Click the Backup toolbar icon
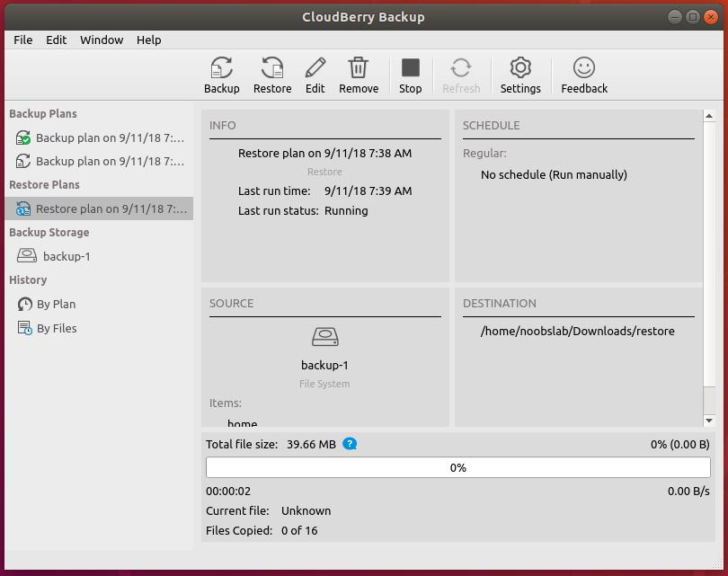 pos(221,75)
